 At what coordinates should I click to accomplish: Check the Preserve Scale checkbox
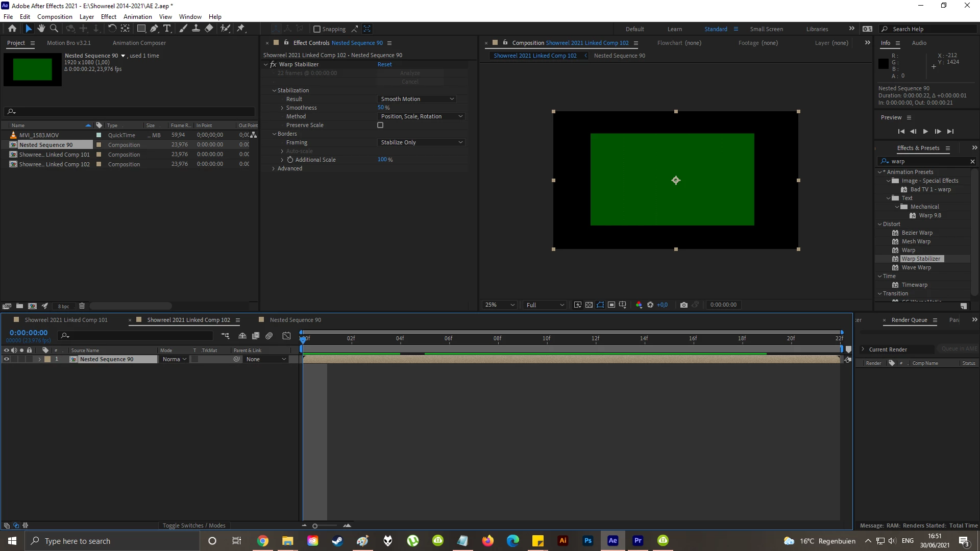pyautogui.click(x=380, y=125)
